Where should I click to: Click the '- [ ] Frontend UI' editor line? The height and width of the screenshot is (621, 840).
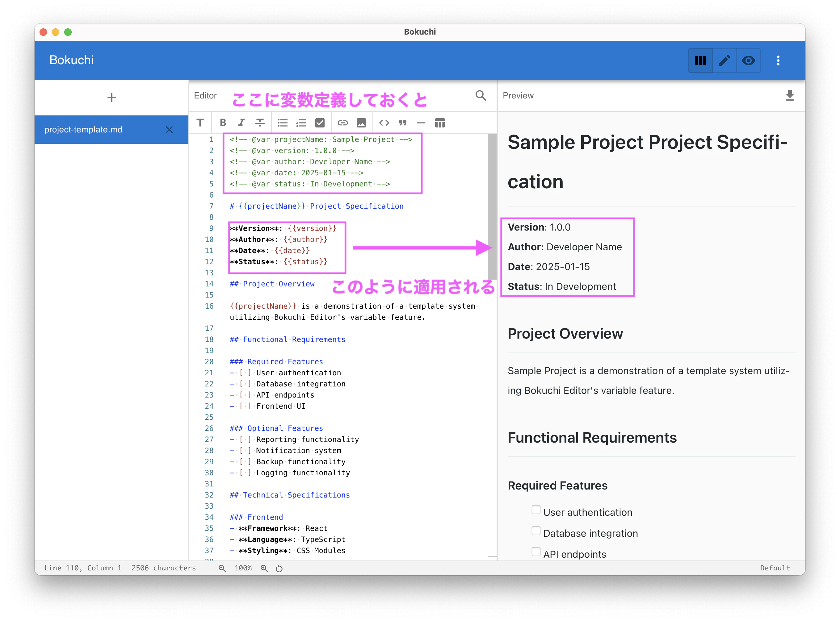267,406
